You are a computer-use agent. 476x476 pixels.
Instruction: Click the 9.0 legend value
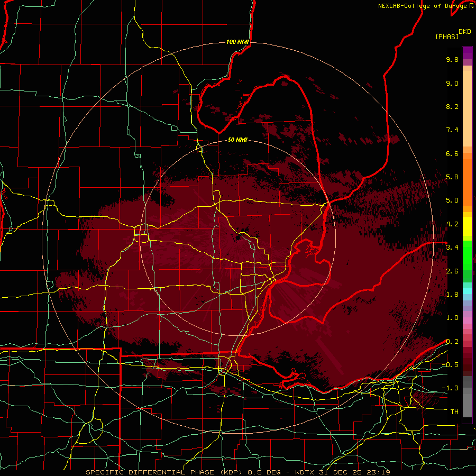coord(452,83)
